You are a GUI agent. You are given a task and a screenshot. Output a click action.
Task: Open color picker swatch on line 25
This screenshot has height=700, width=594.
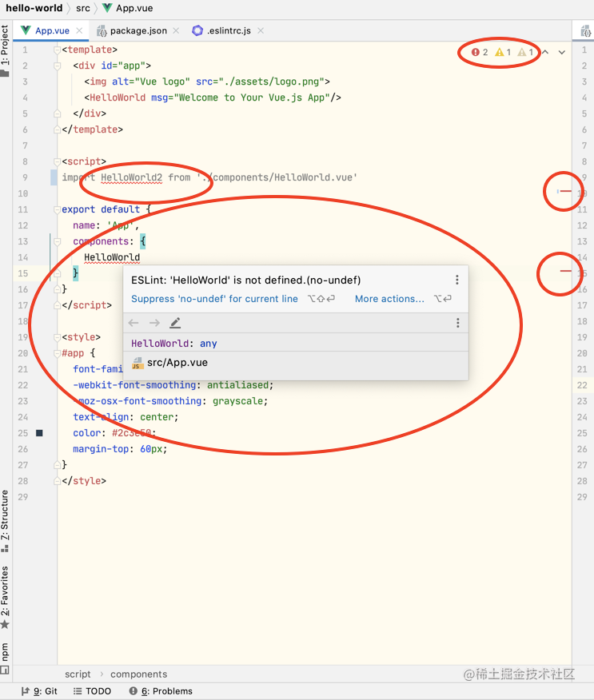point(39,433)
